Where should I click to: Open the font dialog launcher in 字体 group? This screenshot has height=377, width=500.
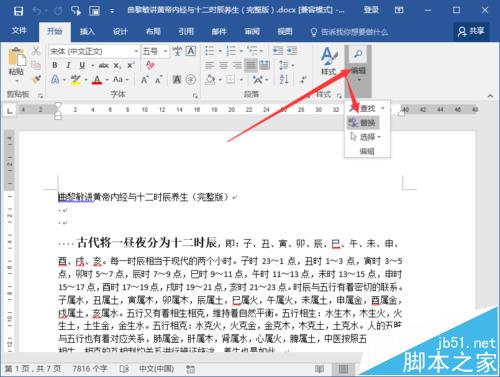tap(195, 96)
